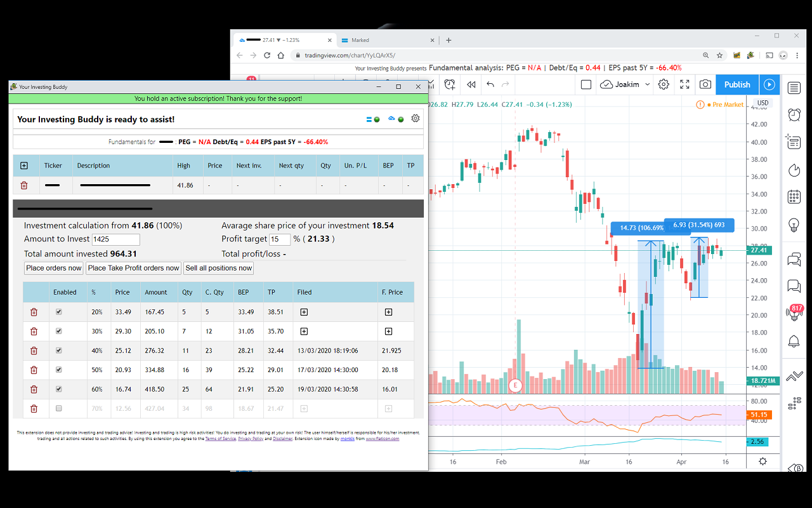The image size is (812, 508).
Task: Click Place Take Profit orders now
Action: tap(134, 268)
